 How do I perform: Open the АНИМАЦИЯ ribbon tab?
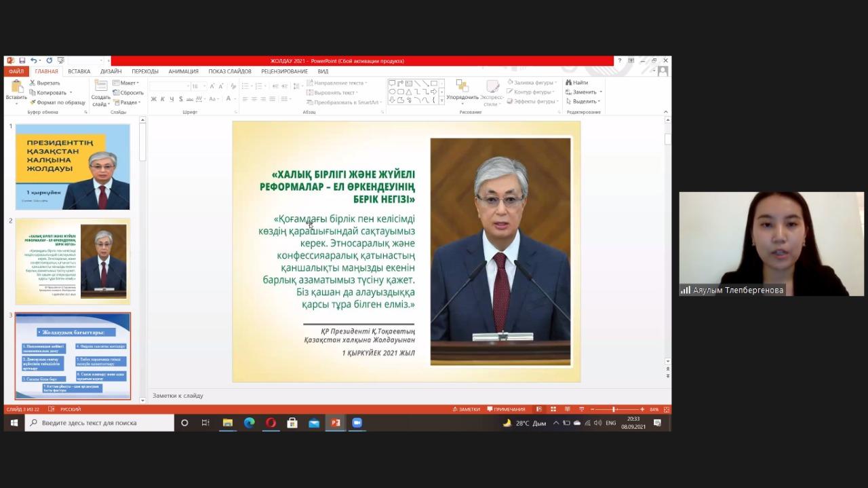183,71
